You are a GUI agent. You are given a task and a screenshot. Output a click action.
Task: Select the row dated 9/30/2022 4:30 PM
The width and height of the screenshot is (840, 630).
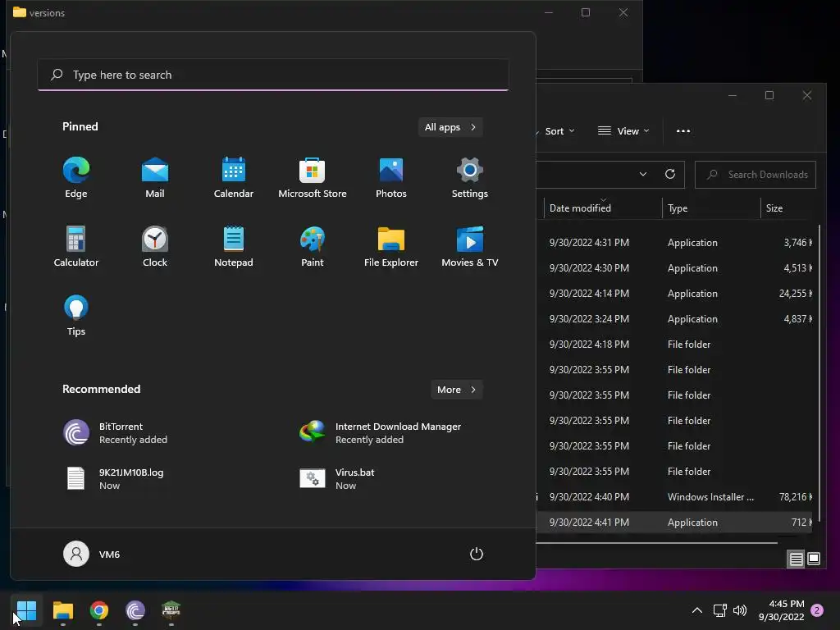click(674, 268)
